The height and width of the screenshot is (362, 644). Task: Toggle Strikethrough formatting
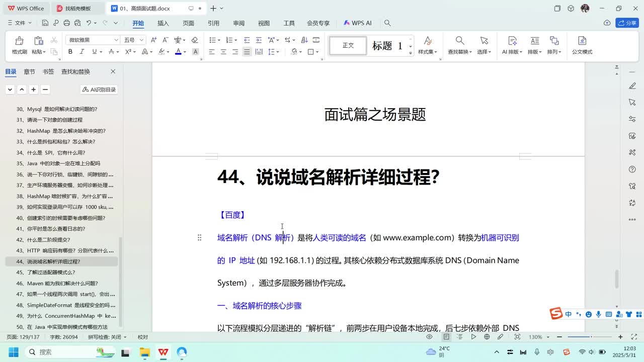112,52
